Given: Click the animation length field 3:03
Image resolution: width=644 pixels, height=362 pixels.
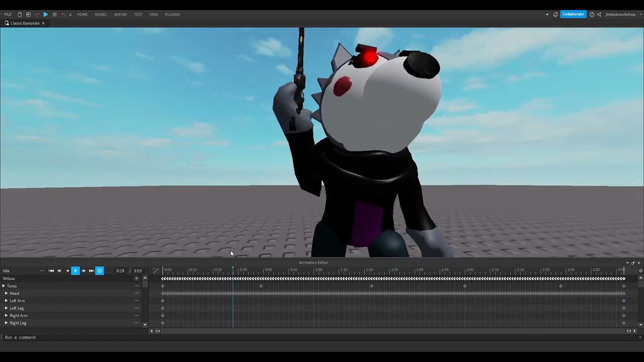Looking at the screenshot, I should coord(137,271).
